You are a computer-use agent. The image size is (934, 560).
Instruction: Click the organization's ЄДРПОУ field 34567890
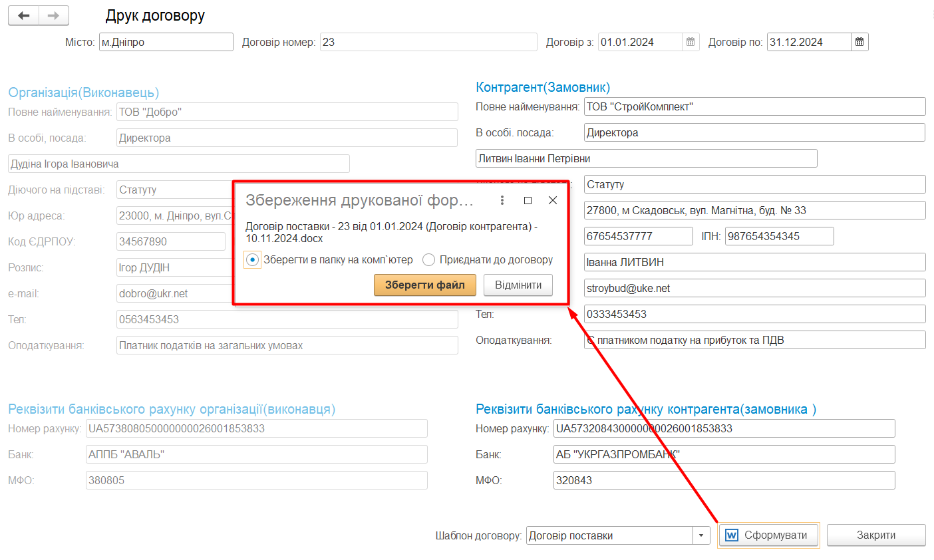[171, 241]
